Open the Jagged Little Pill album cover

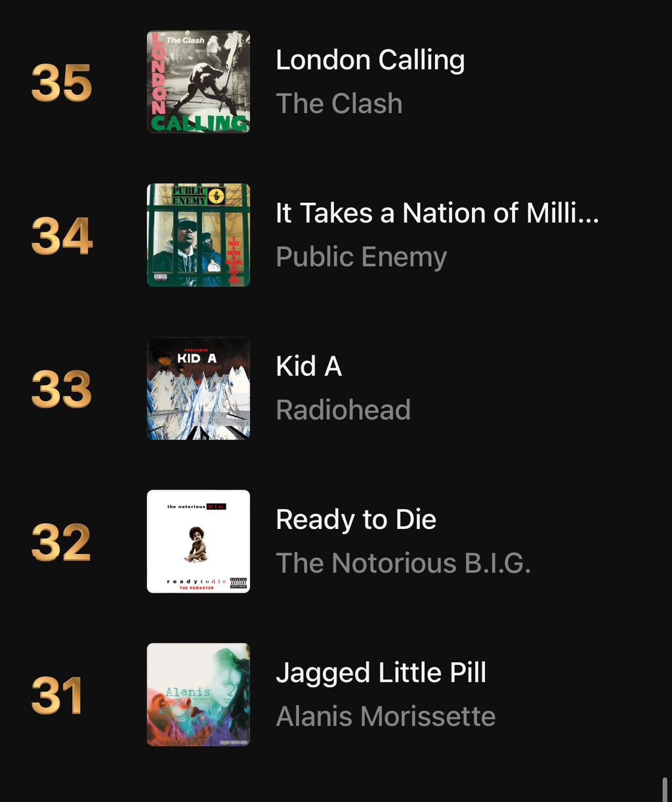coord(198,694)
